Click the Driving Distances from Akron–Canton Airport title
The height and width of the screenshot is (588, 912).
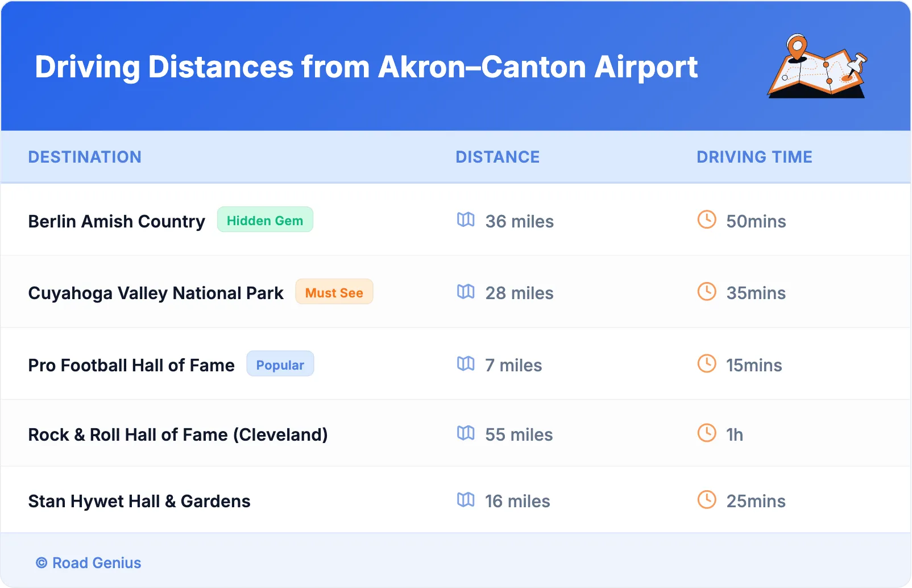[x=366, y=67]
